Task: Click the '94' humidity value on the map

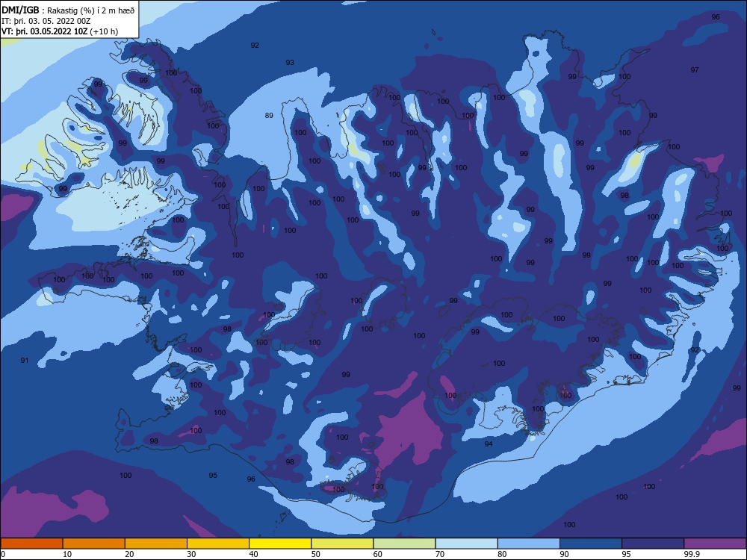Action: click(x=489, y=444)
